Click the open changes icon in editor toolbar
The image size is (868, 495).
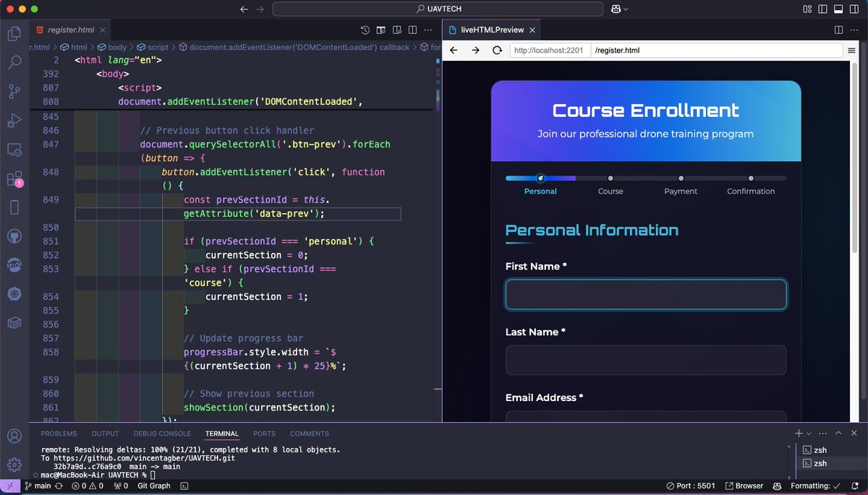[x=397, y=30]
